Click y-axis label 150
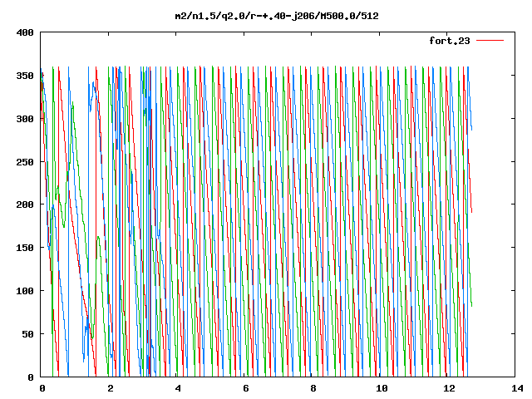 point(25,248)
